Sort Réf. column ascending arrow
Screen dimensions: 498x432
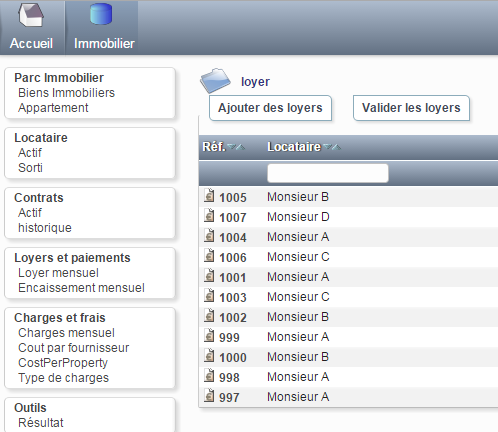click(x=240, y=147)
